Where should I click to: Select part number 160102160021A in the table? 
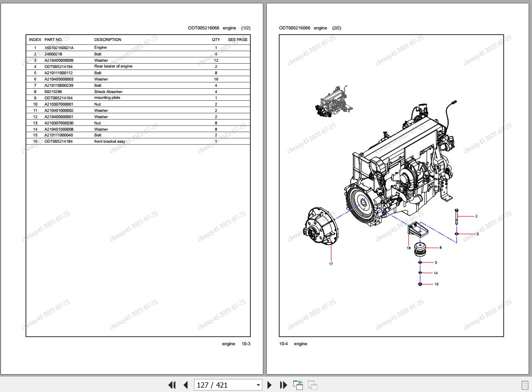[59, 48]
